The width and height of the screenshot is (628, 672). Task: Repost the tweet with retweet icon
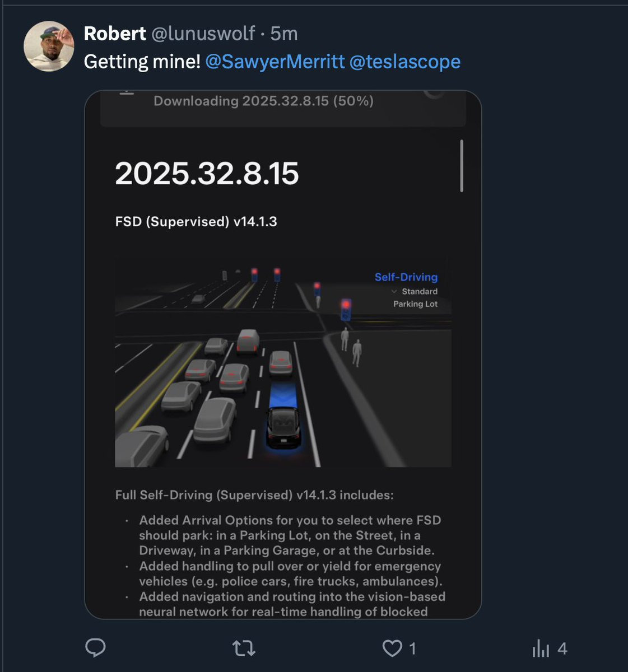[x=244, y=648]
